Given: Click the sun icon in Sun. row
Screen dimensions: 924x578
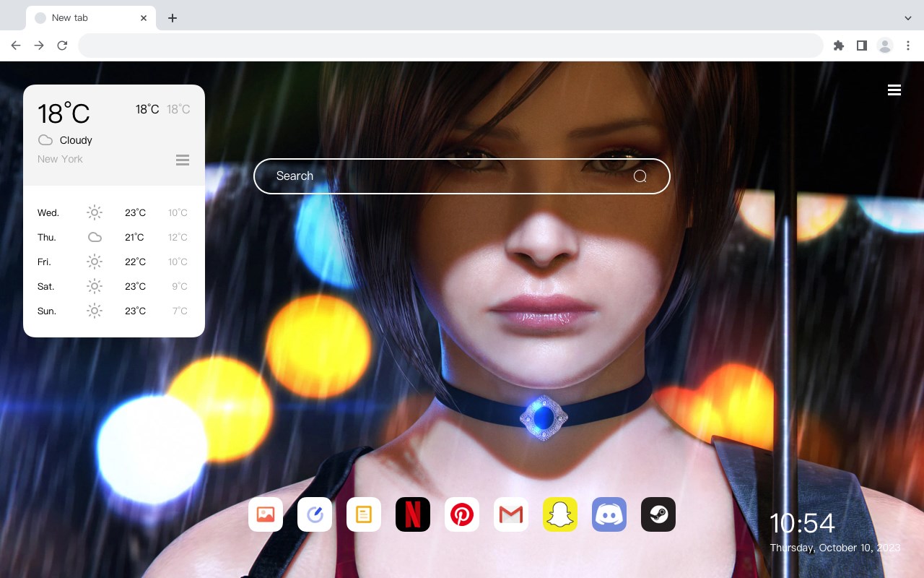Looking at the screenshot, I should click(x=95, y=311).
